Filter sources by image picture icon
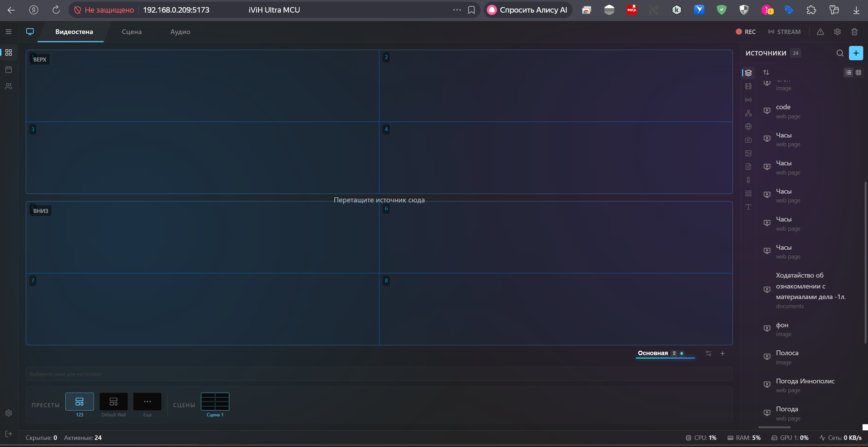 click(748, 153)
